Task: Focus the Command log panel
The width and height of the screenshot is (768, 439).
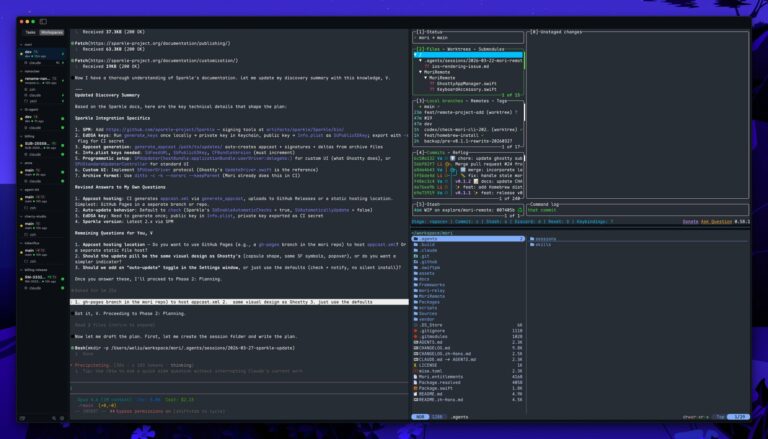Action: (x=638, y=210)
